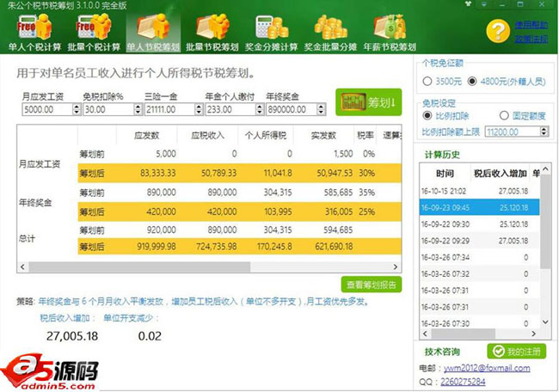The width and height of the screenshot is (559, 392).
Task: Click the history list scroll down arrow
Action: click(545, 322)
